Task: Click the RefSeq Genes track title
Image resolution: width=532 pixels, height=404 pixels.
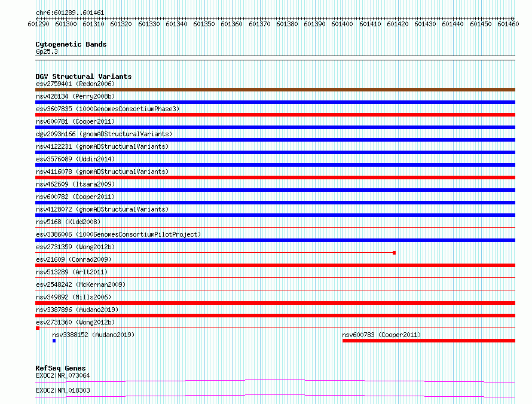Action: coord(60,368)
